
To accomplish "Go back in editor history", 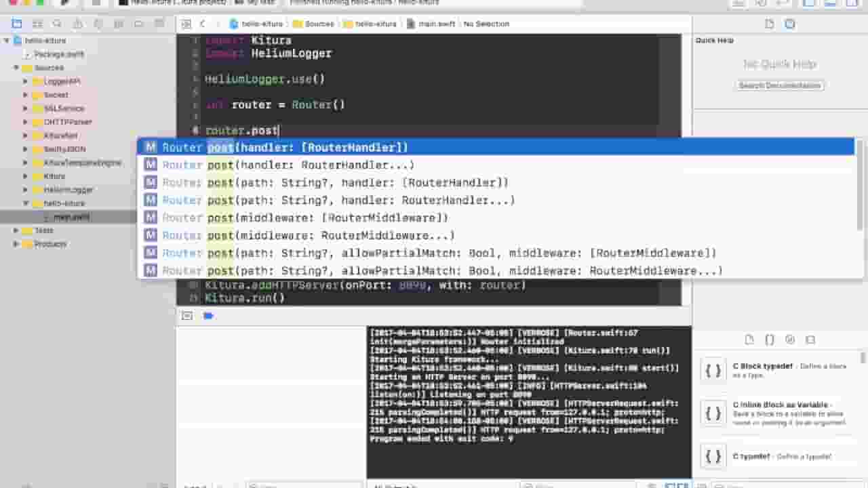I will point(202,24).
